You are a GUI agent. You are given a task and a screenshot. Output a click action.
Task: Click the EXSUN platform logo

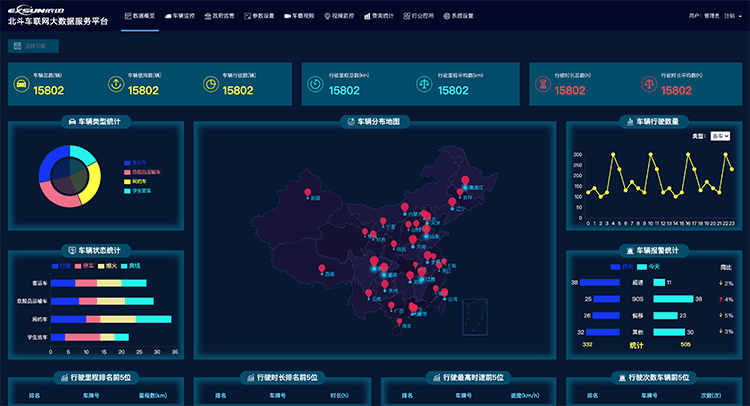(x=36, y=10)
